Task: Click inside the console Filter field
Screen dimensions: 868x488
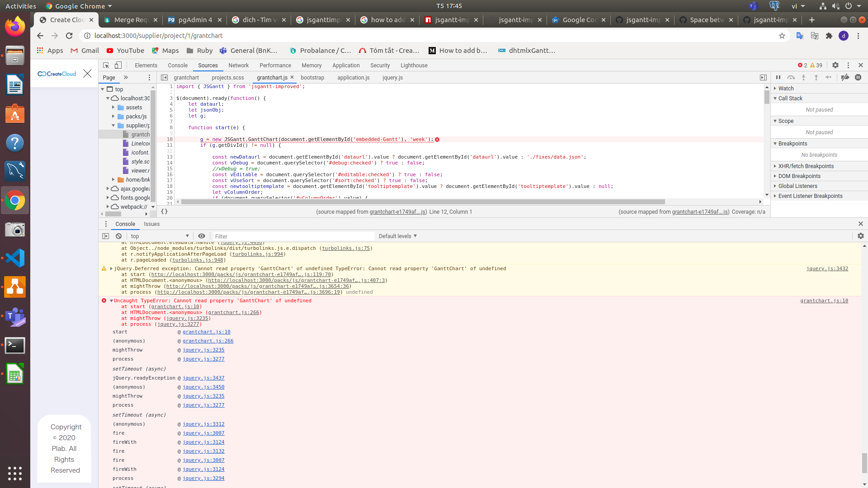Action: coord(294,235)
